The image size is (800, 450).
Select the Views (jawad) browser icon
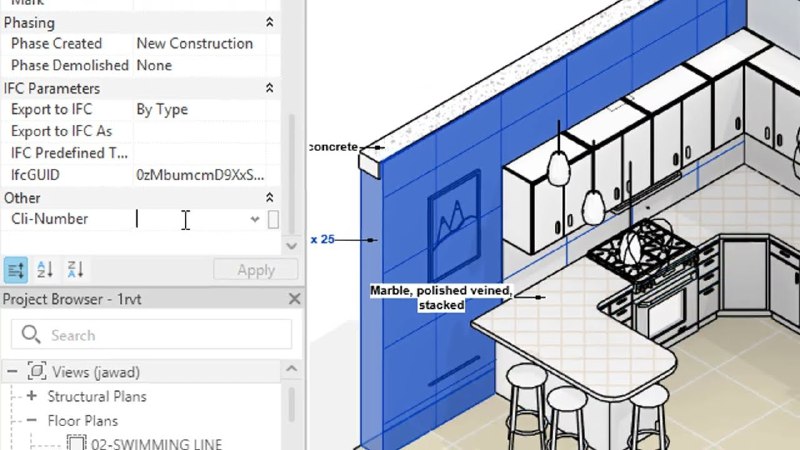tap(37, 371)
